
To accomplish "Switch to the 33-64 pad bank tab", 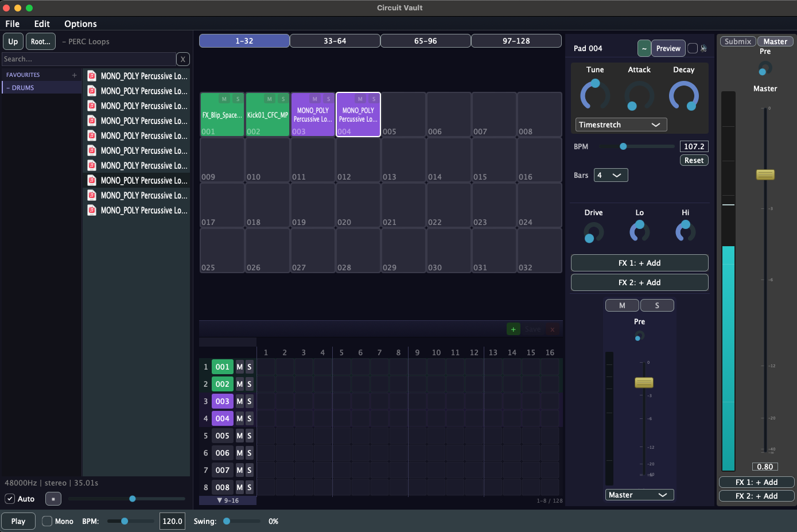I will [x=335, y=40].
